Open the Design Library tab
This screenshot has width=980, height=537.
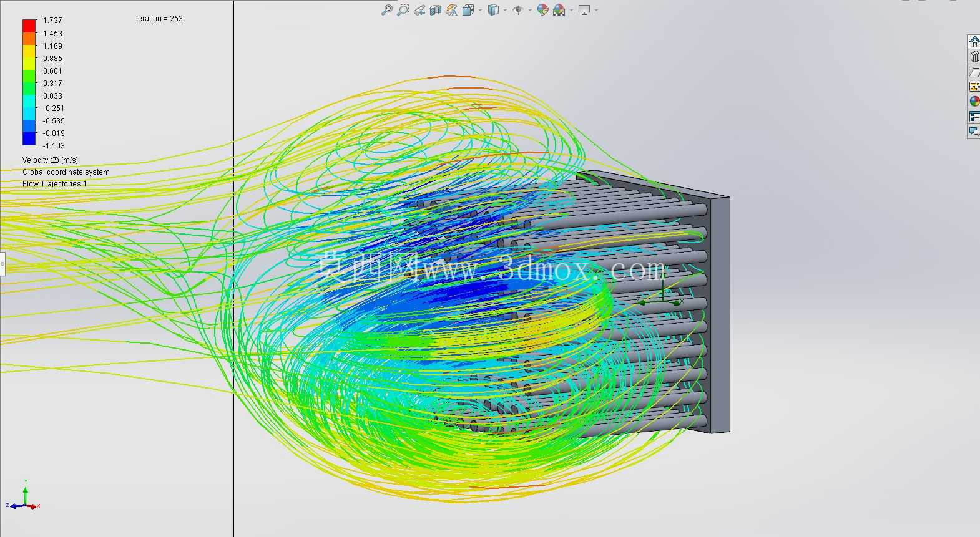pos(974,57)
